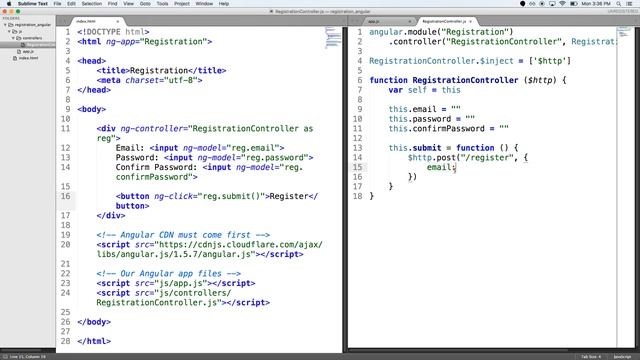Viewport: 640px width, 360px height.
Task: Close the index.html tab
Action: click(118, 21)
